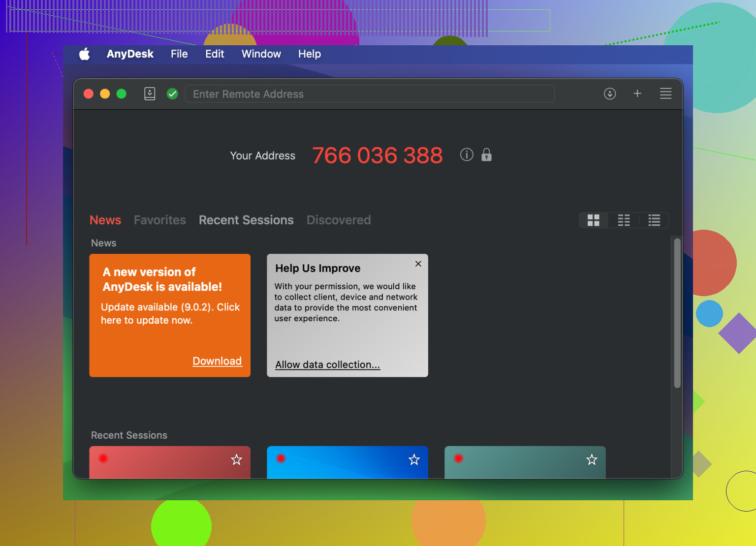Click the Help Us Improve heading
The image size is (756, 546).
(x=318, y=268)
